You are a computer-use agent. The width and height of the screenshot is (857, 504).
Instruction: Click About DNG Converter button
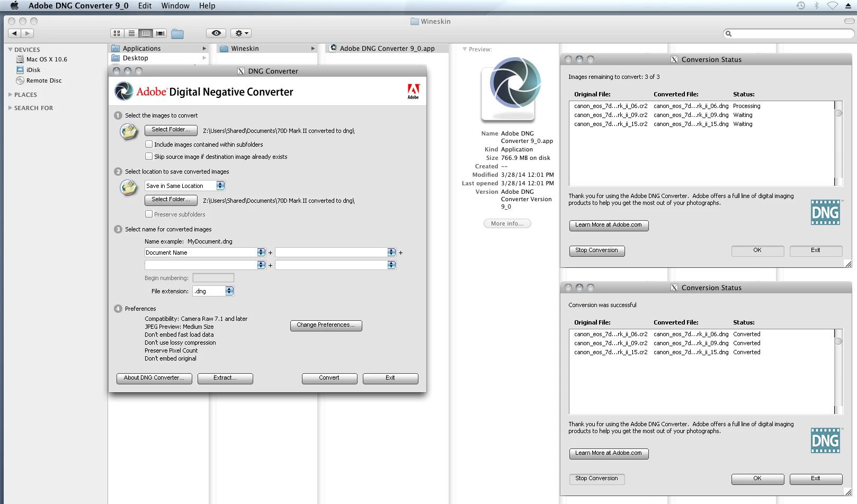154,379
